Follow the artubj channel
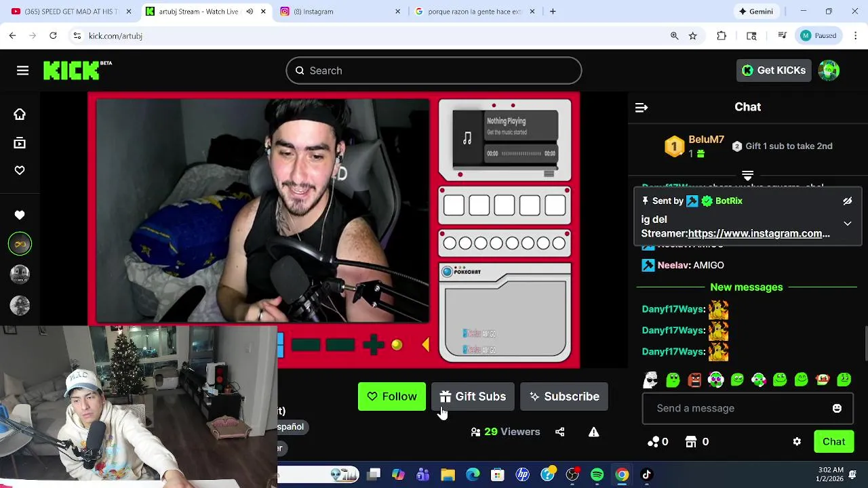Viewport: 868px width, 488px height. point(392,396)
